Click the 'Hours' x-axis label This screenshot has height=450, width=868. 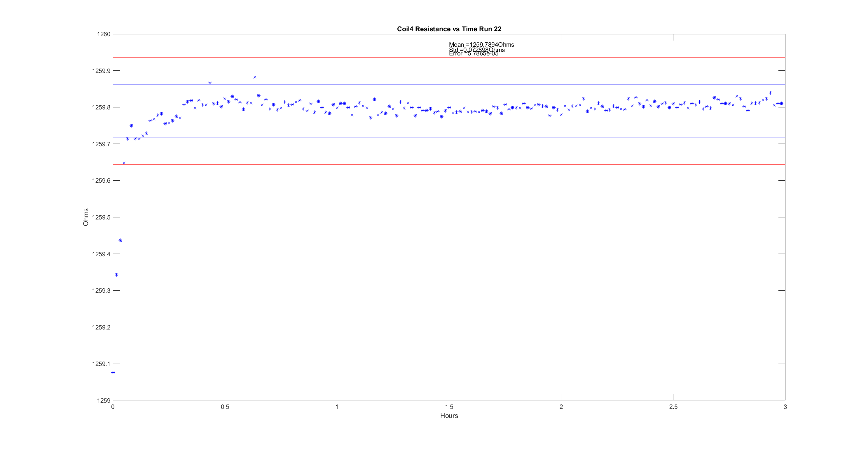pyautogui.click(x=449, y=416)
